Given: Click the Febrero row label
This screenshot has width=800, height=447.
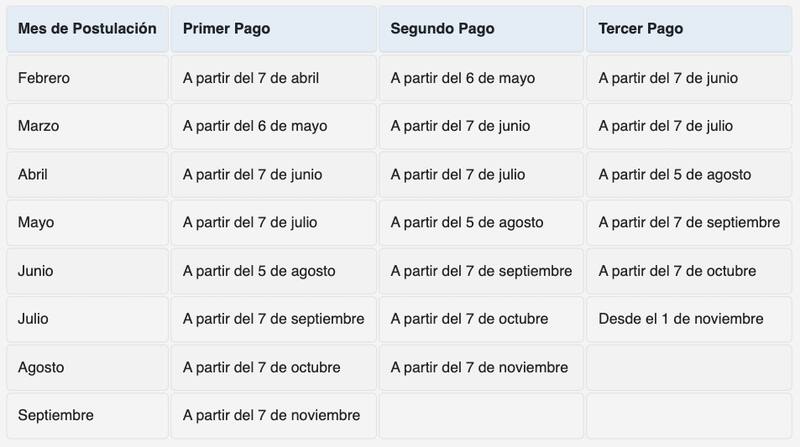Looking at the screenshot, I should click(87, 78).
